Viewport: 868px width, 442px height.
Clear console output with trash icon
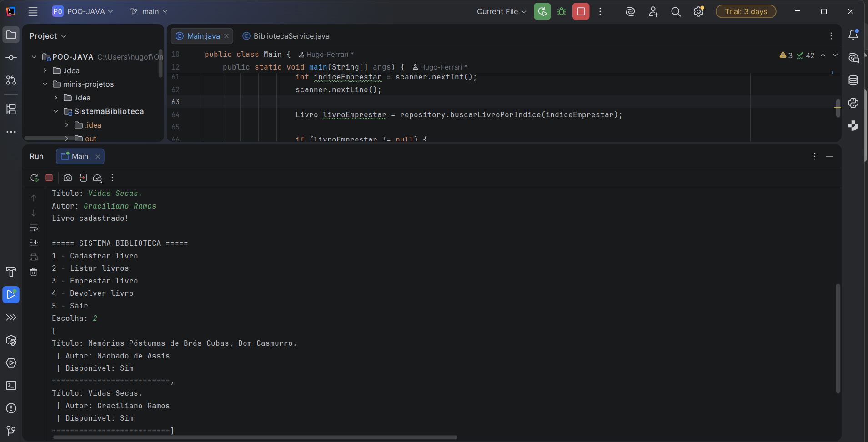tap(34, 272)
